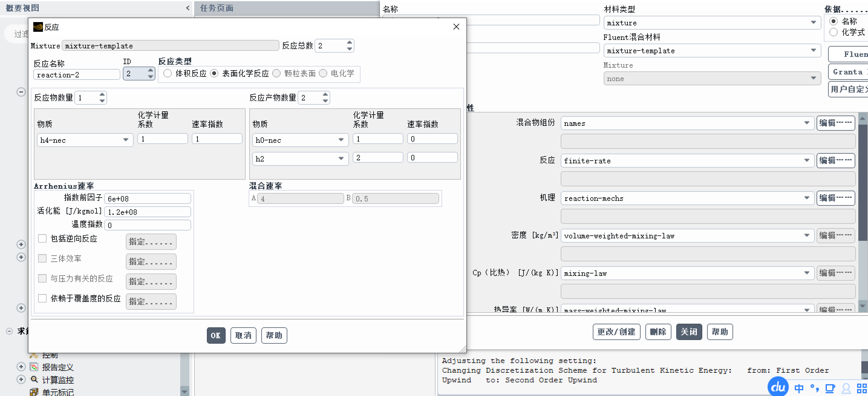Increase total reactions (反应总数) spinner up arrow
Screen dimensions: 868x396
coord(349,43)
